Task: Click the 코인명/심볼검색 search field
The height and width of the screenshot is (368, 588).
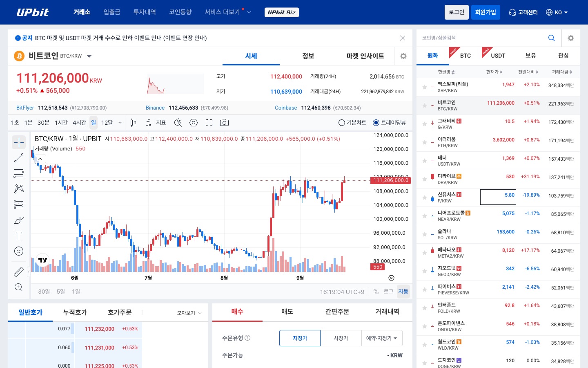Action: 482,38
